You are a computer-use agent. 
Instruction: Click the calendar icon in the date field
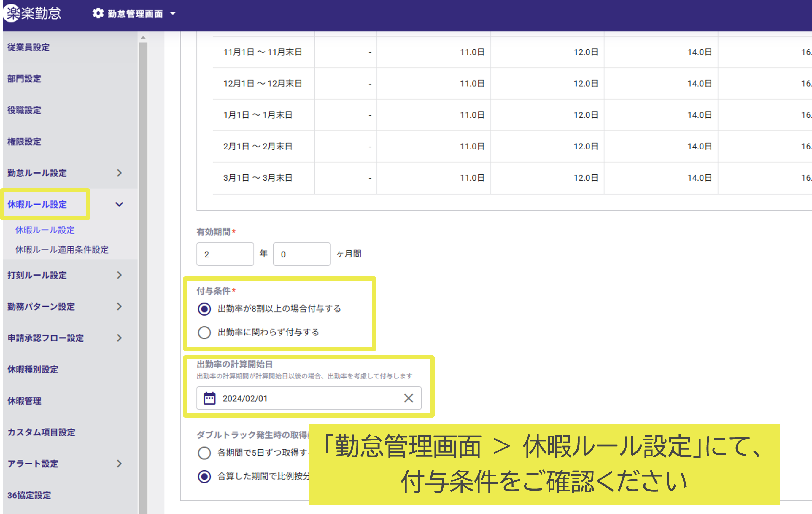click(209, 398)
